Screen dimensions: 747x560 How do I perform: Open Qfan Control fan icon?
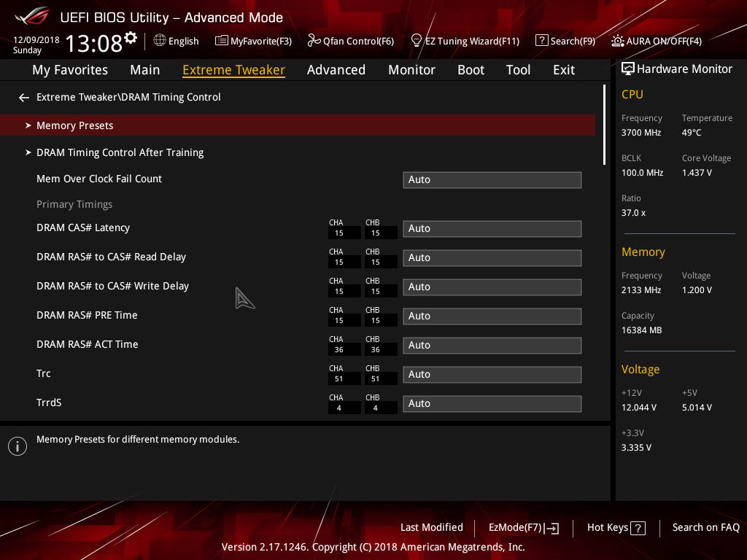point(314,41)
